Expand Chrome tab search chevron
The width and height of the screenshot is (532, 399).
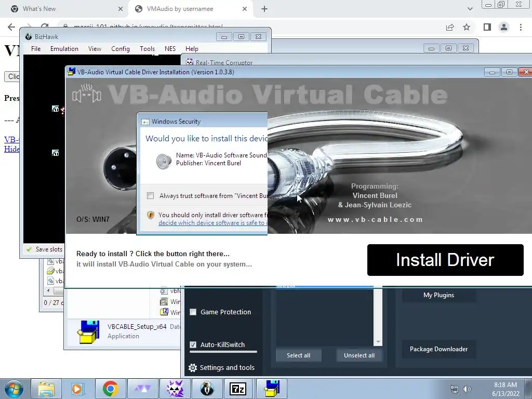pos(470,9)
